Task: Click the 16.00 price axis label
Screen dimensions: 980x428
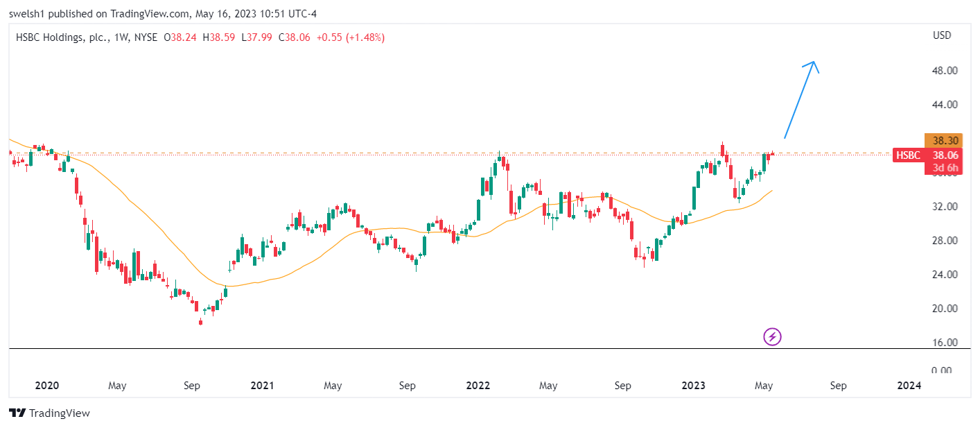Action: (x=945, y=343)
